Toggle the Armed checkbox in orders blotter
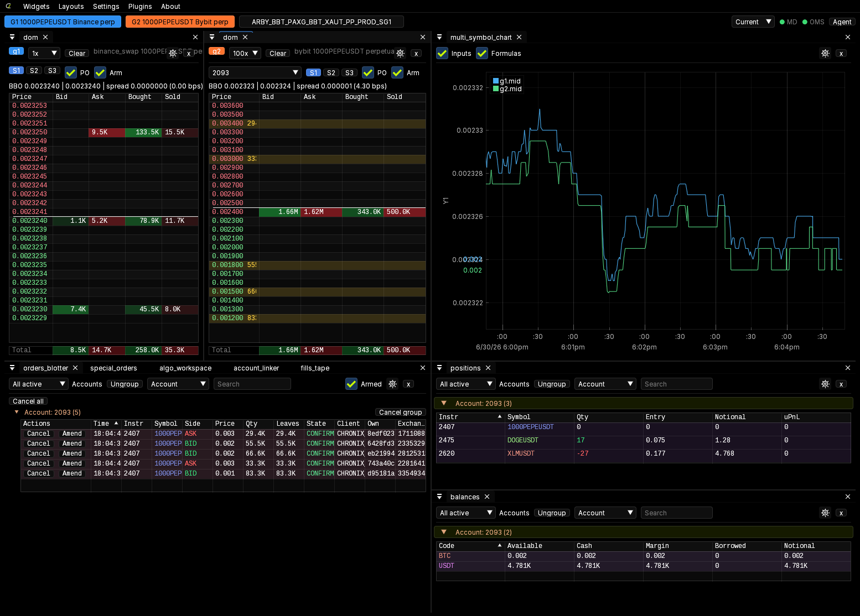 coord(351,384)
